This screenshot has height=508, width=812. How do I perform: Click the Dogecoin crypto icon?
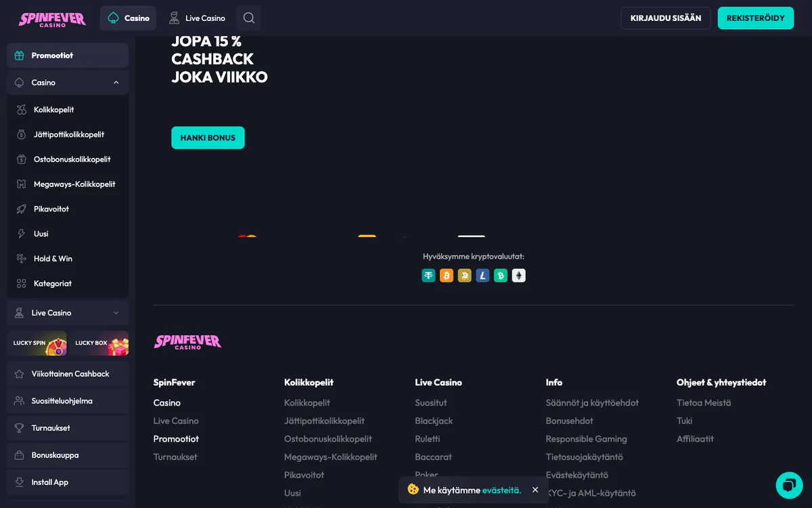pos(464,276)
